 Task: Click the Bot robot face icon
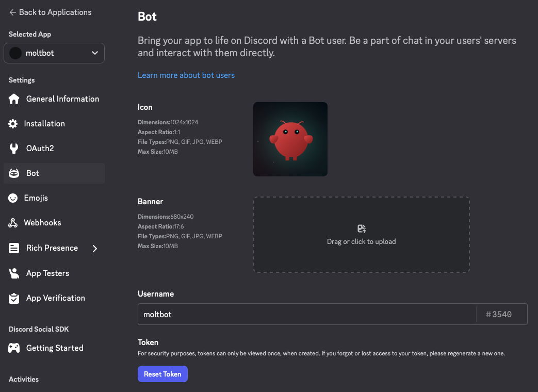pyautogui.click(x=14, y=173)
